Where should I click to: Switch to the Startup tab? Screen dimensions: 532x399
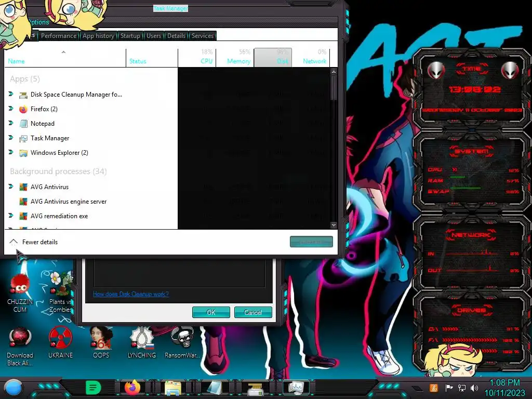click(x=130, y=36)
